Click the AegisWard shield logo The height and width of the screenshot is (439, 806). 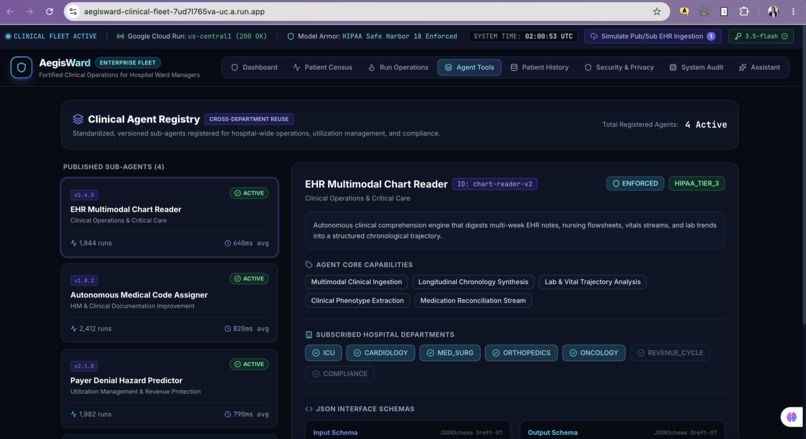(x=21, y=67)
